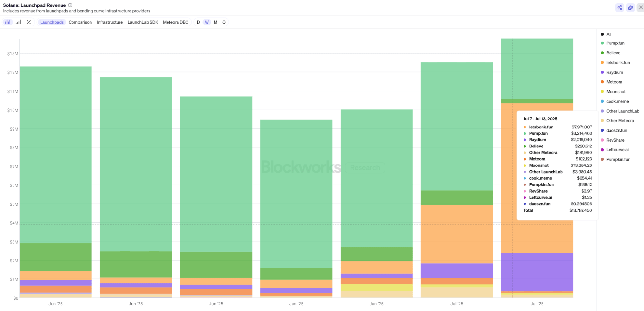Toggle the All series legend entry
The height and width of the screenshot is (311, 644).
[x=606, y=34]
